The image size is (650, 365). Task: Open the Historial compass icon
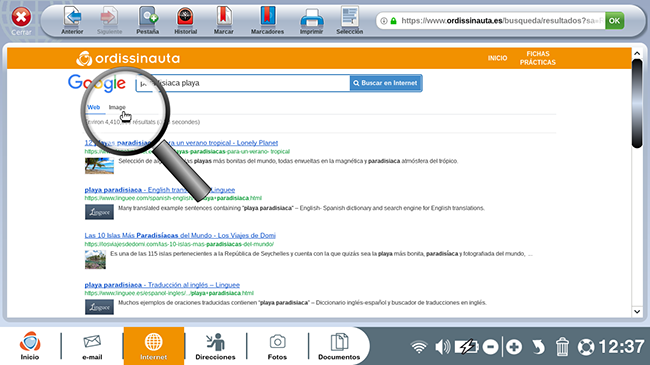tap(185, 17)
